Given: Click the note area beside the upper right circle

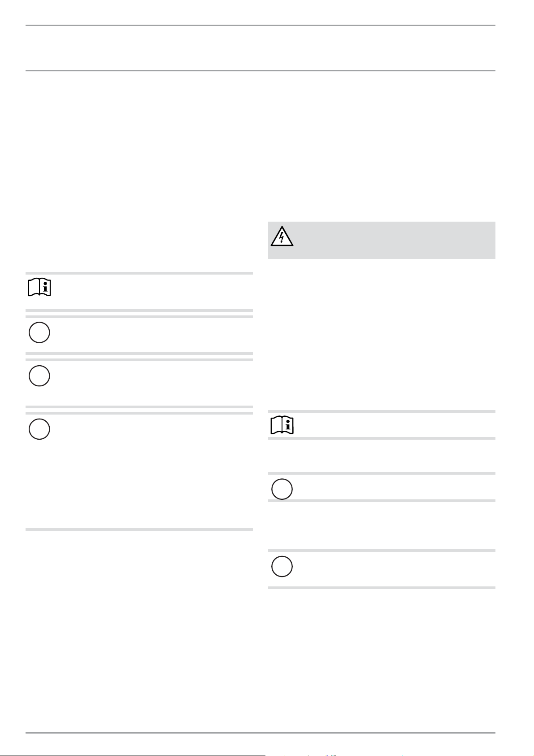Looking at the screenshot, I should (395, 487).
